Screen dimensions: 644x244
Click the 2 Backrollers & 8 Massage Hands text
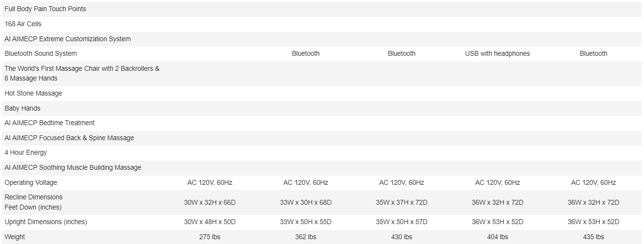[82, 73]
